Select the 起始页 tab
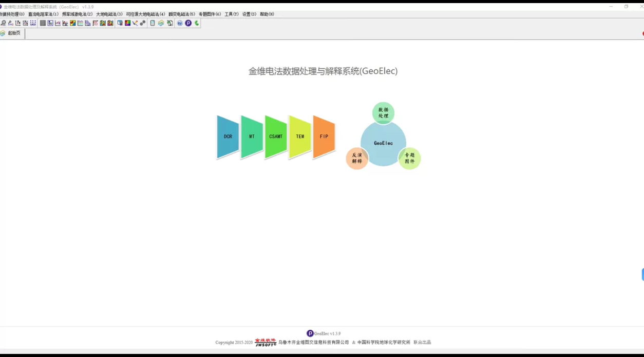The image size is (644, 357). point(11,33)
